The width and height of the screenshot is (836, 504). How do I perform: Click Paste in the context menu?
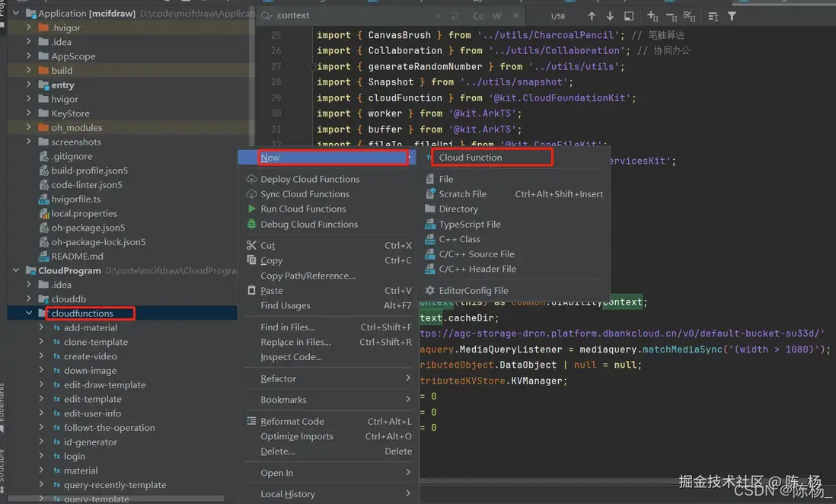tap(328, 291)
